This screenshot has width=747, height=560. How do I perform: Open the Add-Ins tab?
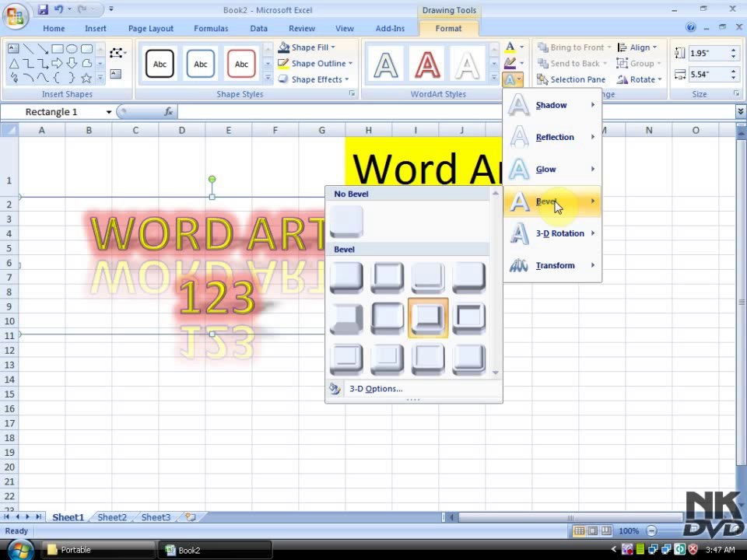[390, 29]
